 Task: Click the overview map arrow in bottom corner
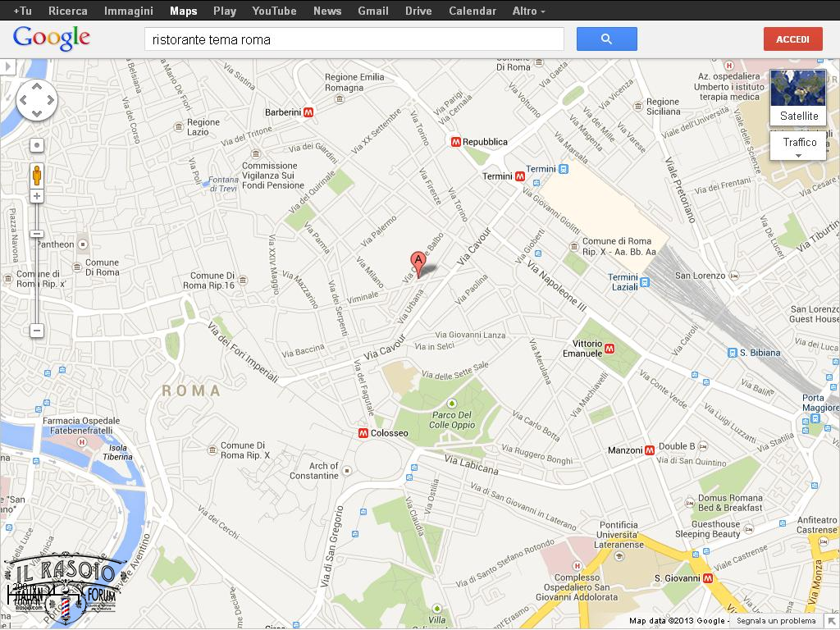(831, 621)
